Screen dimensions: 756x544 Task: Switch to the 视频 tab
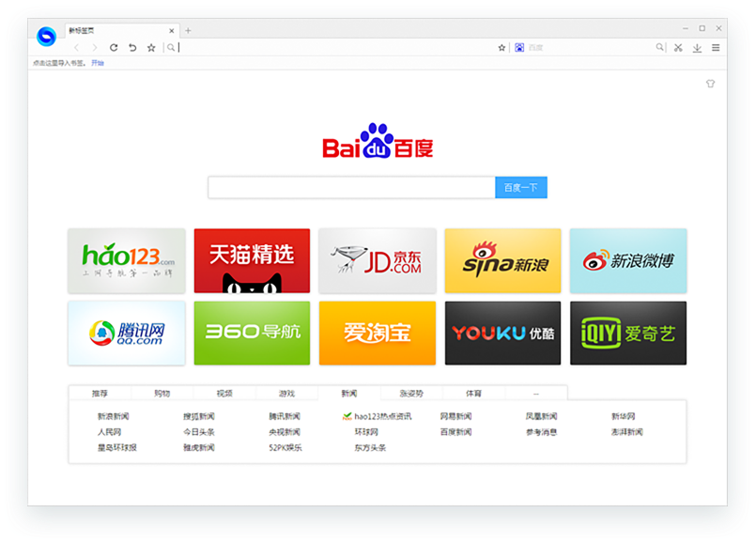(x=224, y=394)
